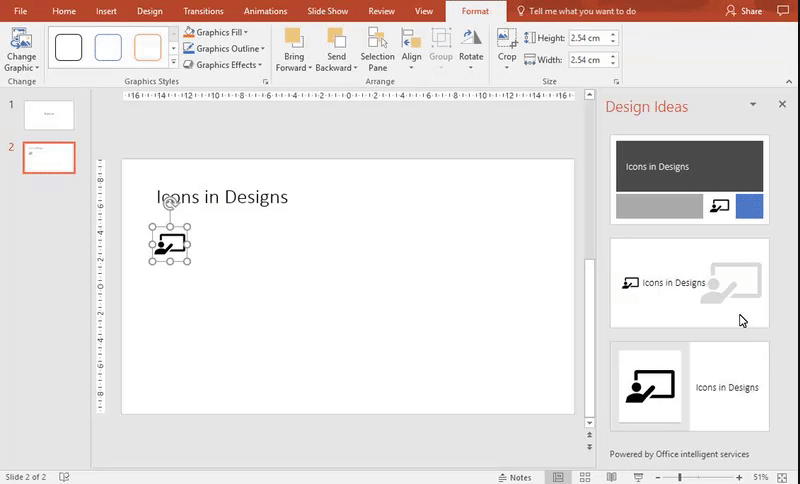
Task: Expand the Graphics Styles gallery
Action: coord(174,62)
